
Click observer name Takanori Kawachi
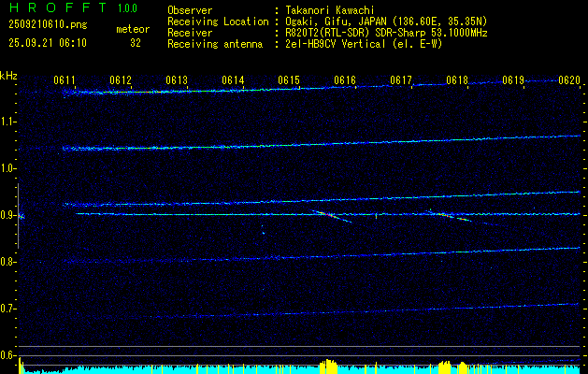(x=328, y=10)
